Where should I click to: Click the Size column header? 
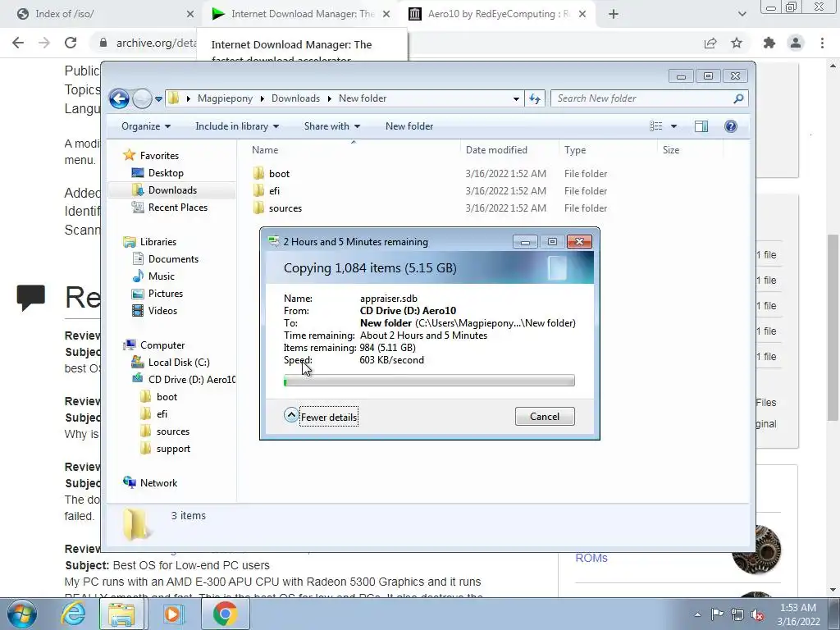click(x=691, y=150)
